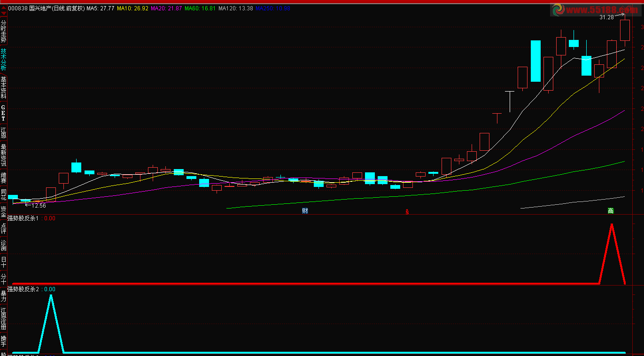Click the up arrow above the sidebar tabs
This screenshot has height=356, width=644.
coord(3,8)
